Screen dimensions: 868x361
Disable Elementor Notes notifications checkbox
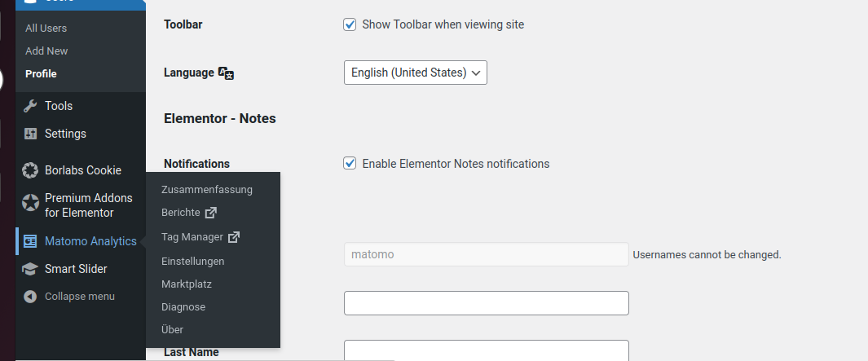350,163
